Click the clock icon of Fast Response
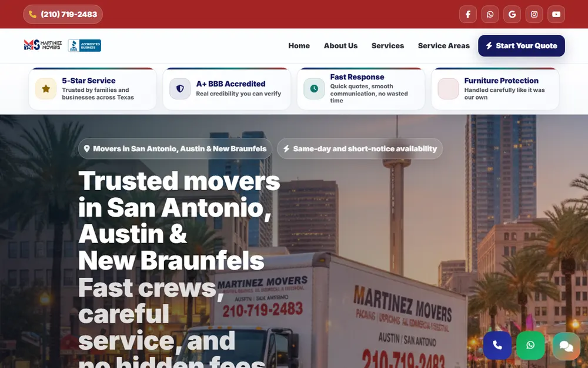This screenshot has height=368, width=588. coord(314,89)
